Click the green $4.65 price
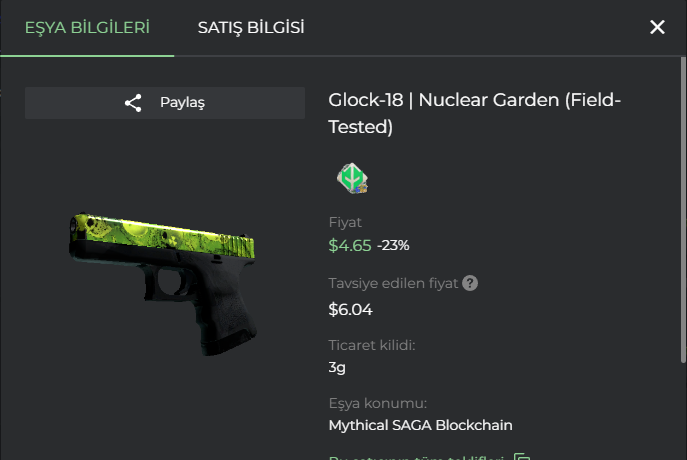687x460 pixels. 350,245
